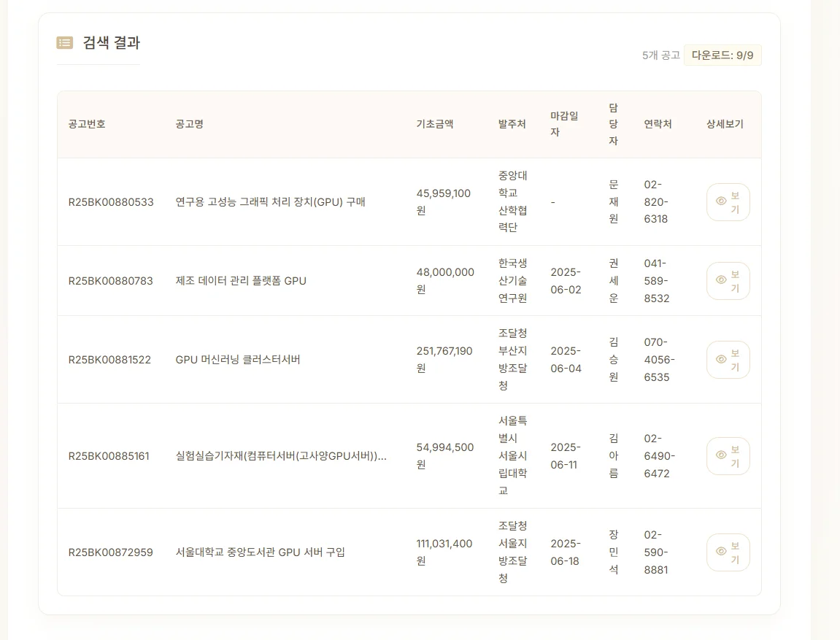Click title 연구용 고성능 그래픽 처리 장치(GPU) 구매

click(271, 202)
